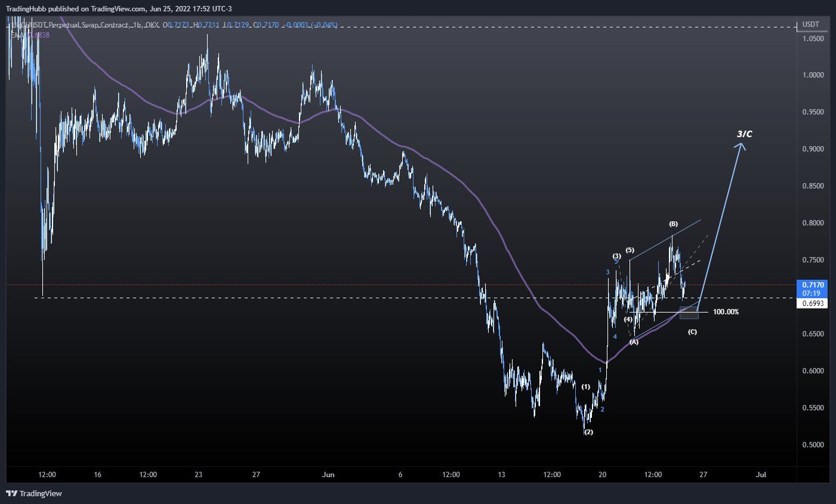Click the USDT currency label on price axis
The width and height of the screenshot is (836, 504).
point(810,25)
